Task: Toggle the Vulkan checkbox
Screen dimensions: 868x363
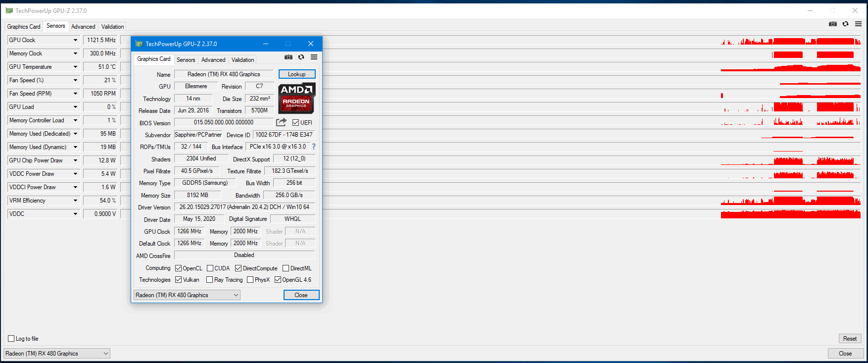Action: [179, 279]
